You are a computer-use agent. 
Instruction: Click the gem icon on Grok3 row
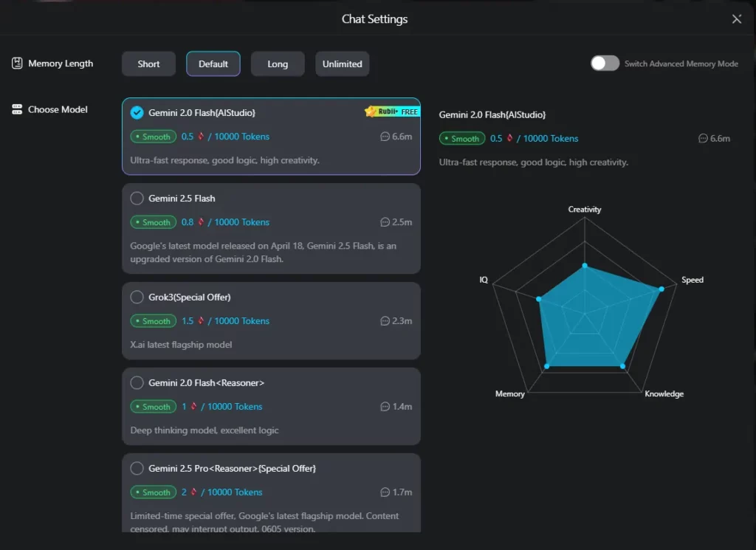tap(202, 320)
